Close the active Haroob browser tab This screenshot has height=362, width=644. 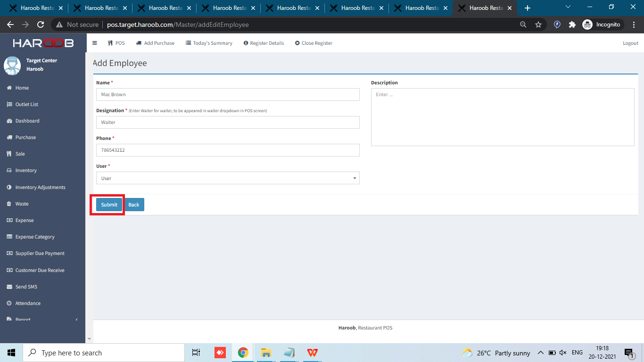pyautogui.click(x=510, y=8)
